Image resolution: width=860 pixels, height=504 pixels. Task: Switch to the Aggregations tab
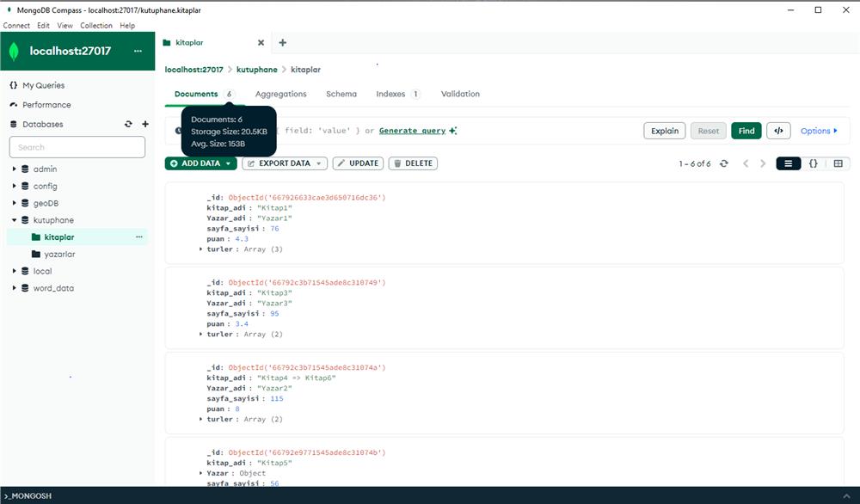[281, 94]
